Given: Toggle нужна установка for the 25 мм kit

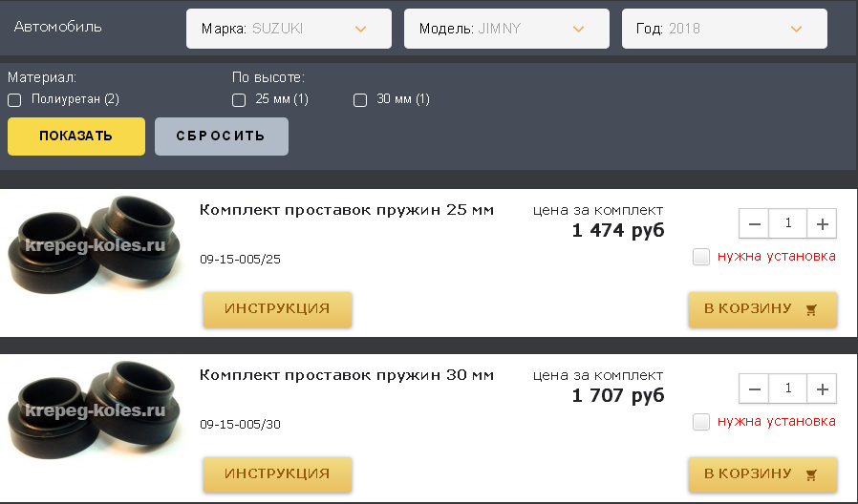Looking at the screenshot, I should (701, 257).
